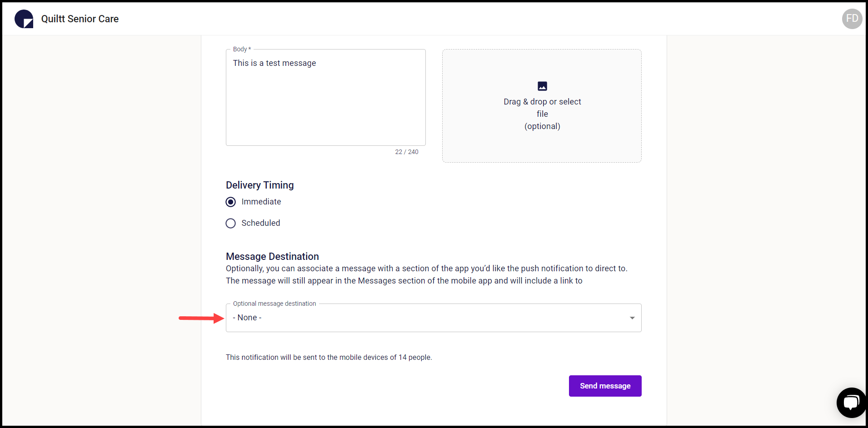Open the chat support bubble
This screenshot has width=868, height=428.
[852, 403]
